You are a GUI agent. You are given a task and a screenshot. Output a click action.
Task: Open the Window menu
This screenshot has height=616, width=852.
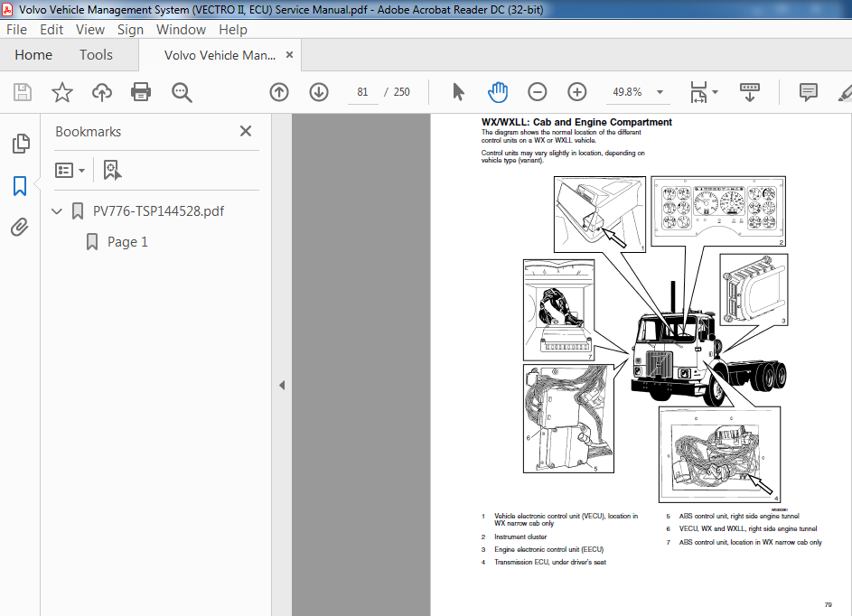coord(181,30)
